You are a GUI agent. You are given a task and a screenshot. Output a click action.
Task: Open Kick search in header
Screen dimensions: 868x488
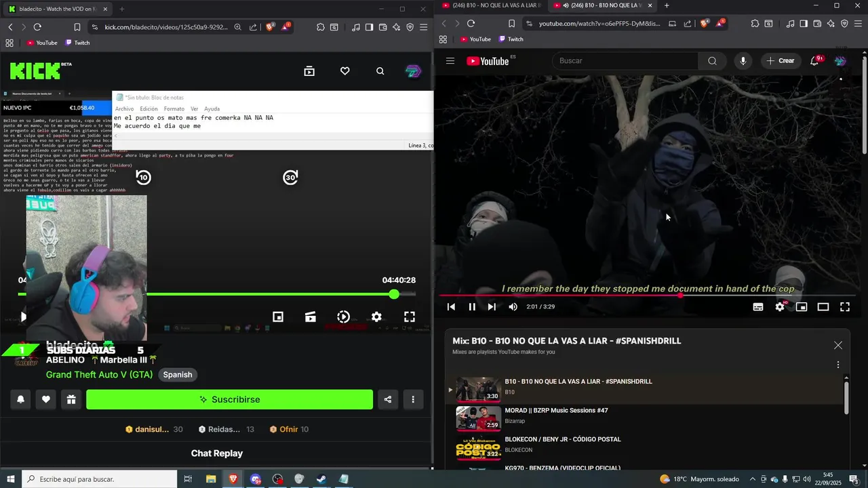pyautogui.click(x=380, y=71)
